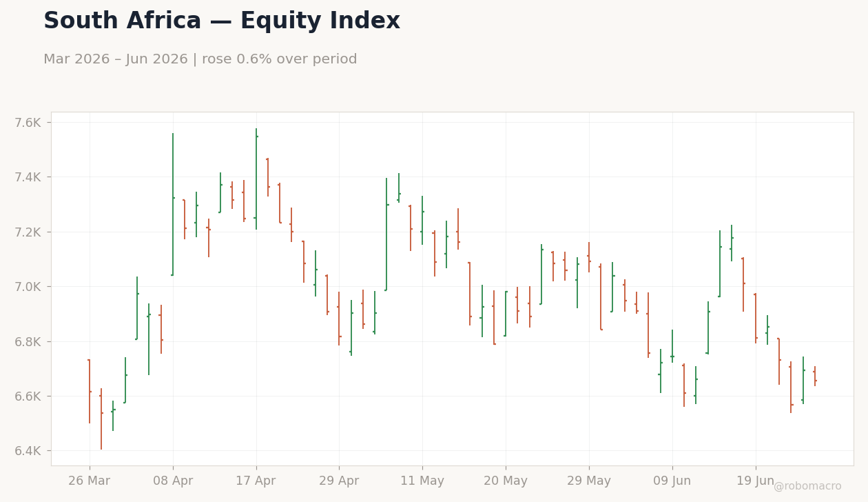Select the 29 May x-axis date label
This screenshot has height=502, width=868.
point(589,481)
